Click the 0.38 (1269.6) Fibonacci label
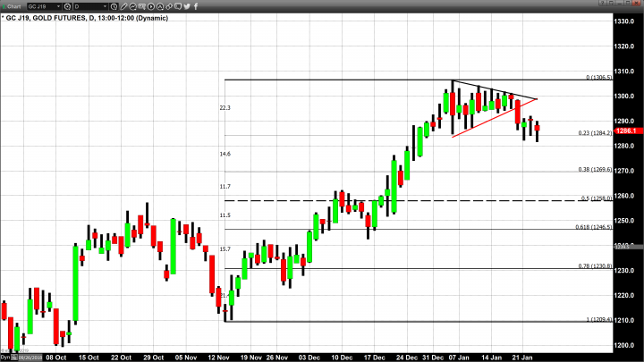644x362 pixels. click(x=595, y=169)
